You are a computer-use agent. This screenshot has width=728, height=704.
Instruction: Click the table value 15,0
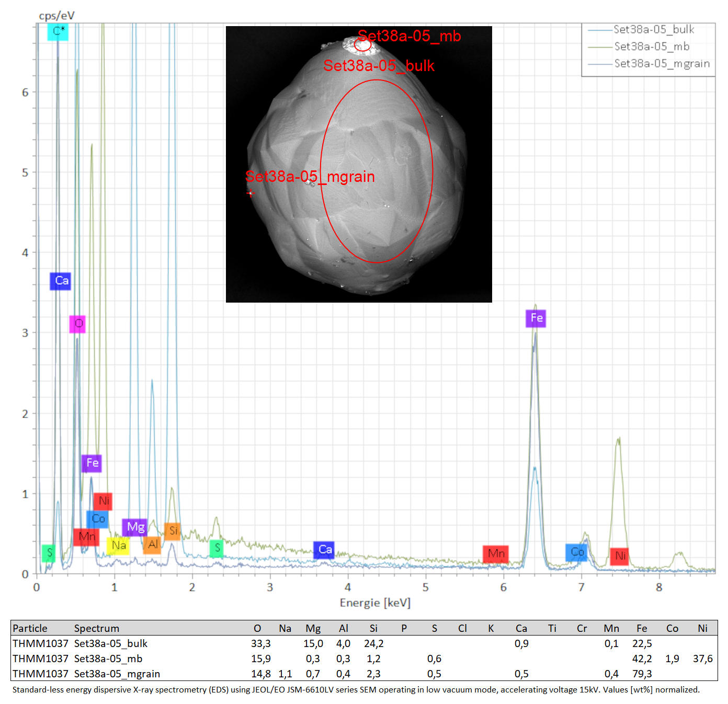click(x=313, y=644)
